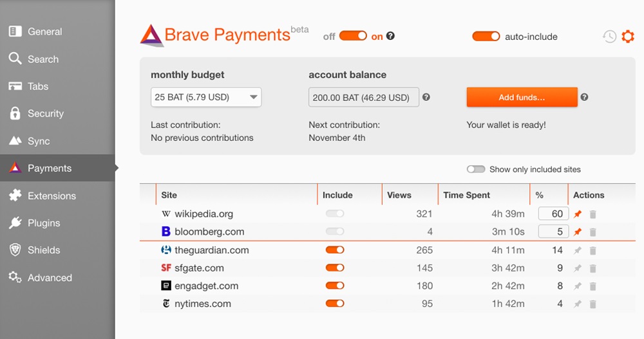Click wikipedia.org views value 321

click(x=424, y=214)
